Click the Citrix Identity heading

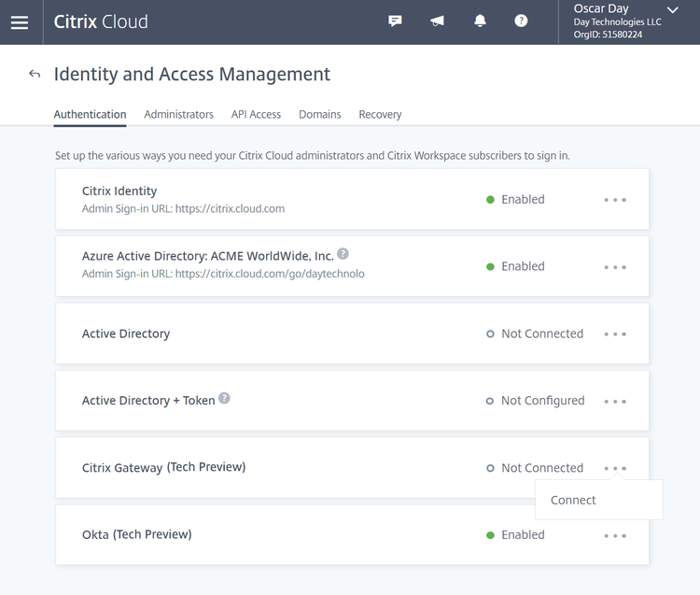click(119, 191)
